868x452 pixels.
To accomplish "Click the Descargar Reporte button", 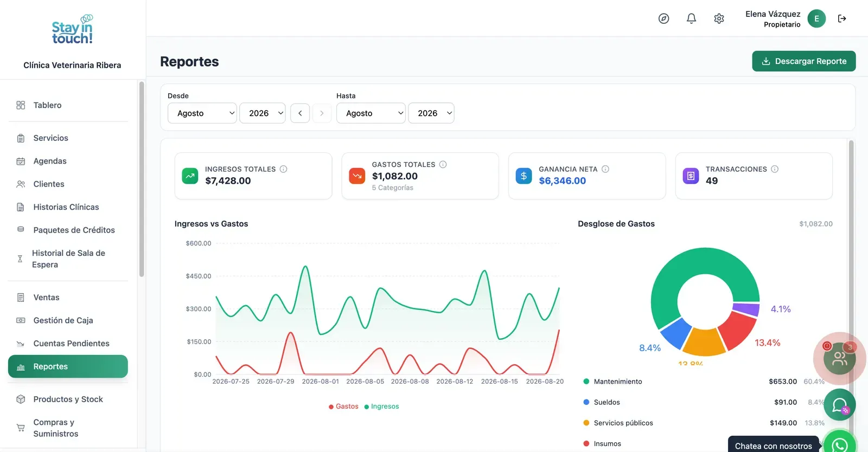I will point(804,61).
